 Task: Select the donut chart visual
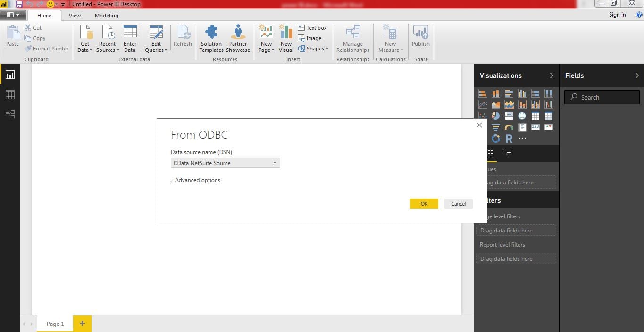495,138
